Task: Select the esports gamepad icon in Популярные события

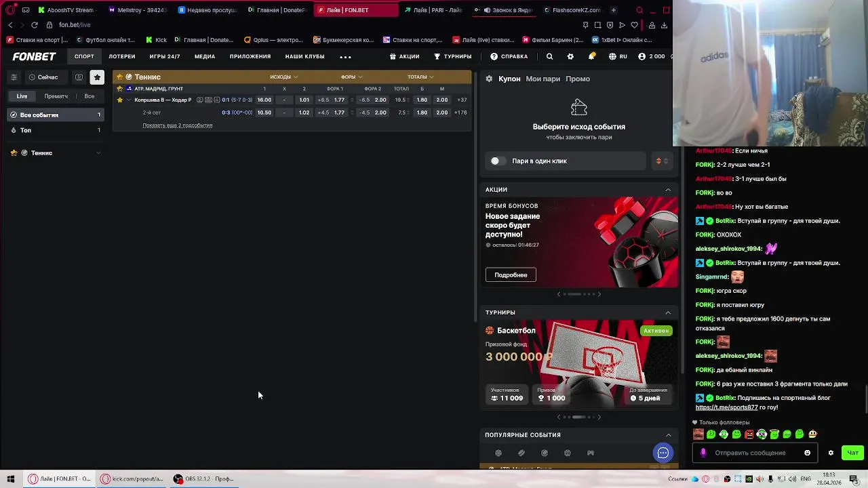Action: [x=591, y=453]
